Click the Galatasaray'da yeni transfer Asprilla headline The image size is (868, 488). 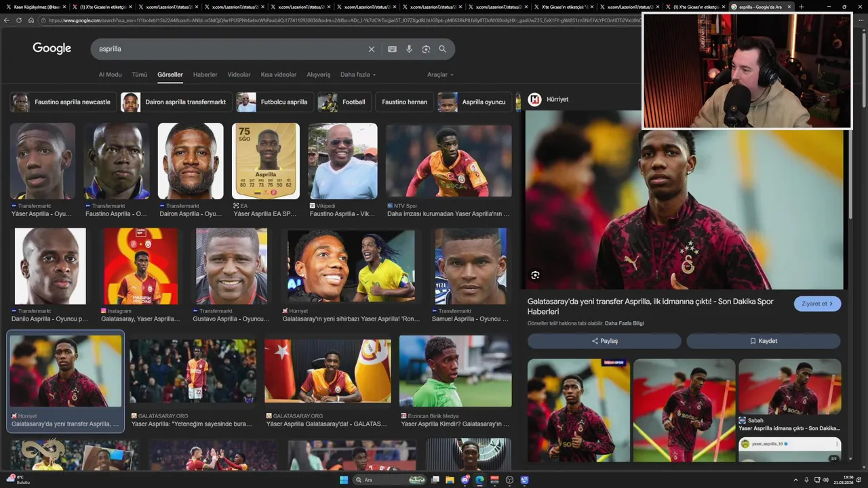coord(650,306)
